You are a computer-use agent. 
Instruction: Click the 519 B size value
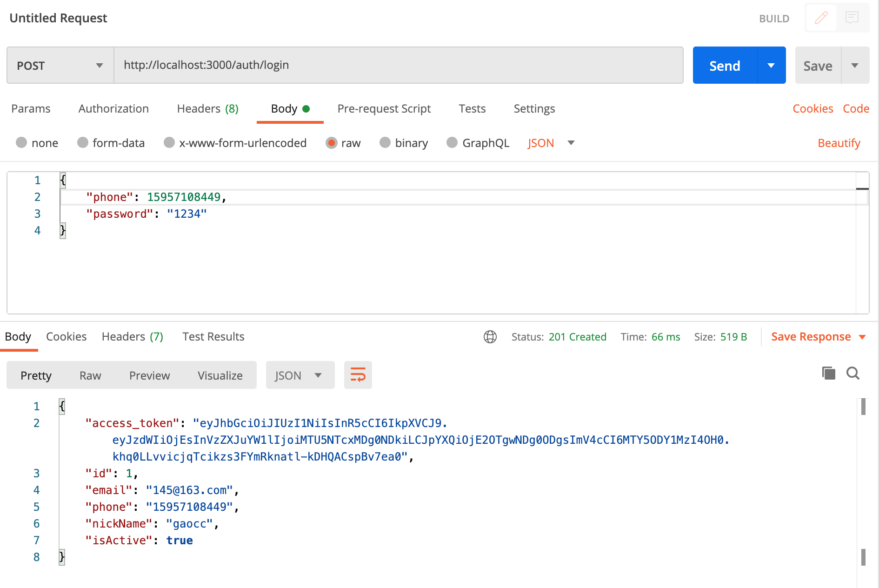[x=733, y=337]
